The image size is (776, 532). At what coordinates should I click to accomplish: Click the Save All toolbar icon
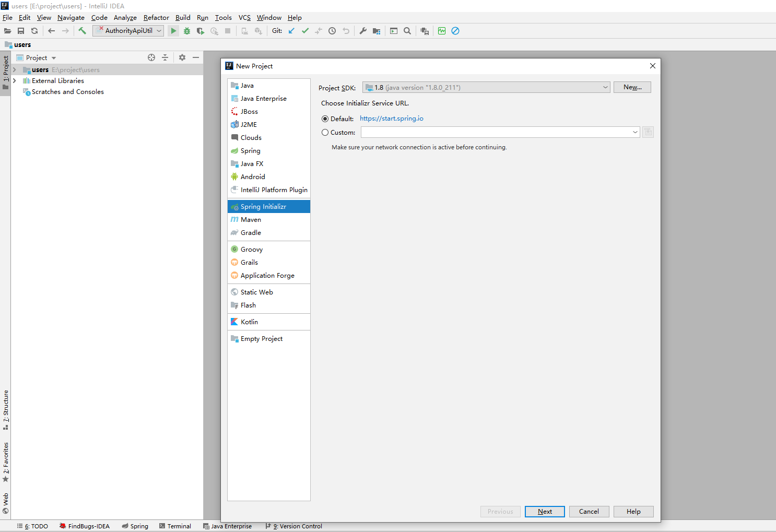tap(21, 31)
